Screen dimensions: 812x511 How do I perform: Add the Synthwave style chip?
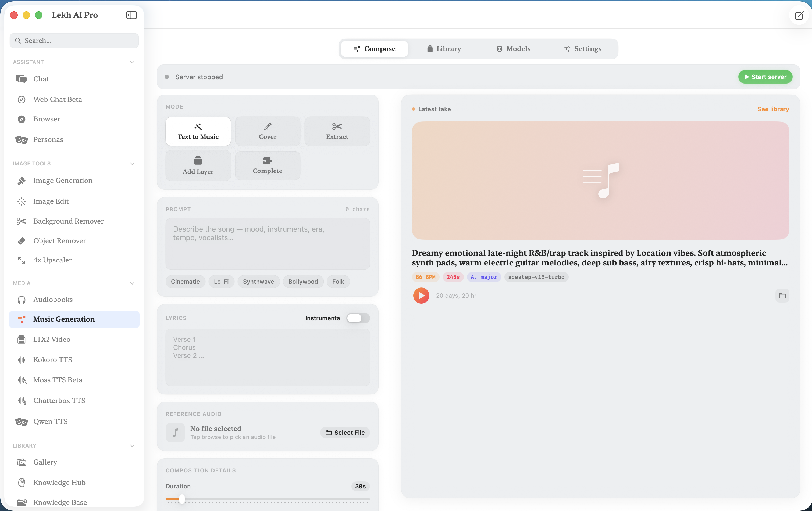[258, 282]
